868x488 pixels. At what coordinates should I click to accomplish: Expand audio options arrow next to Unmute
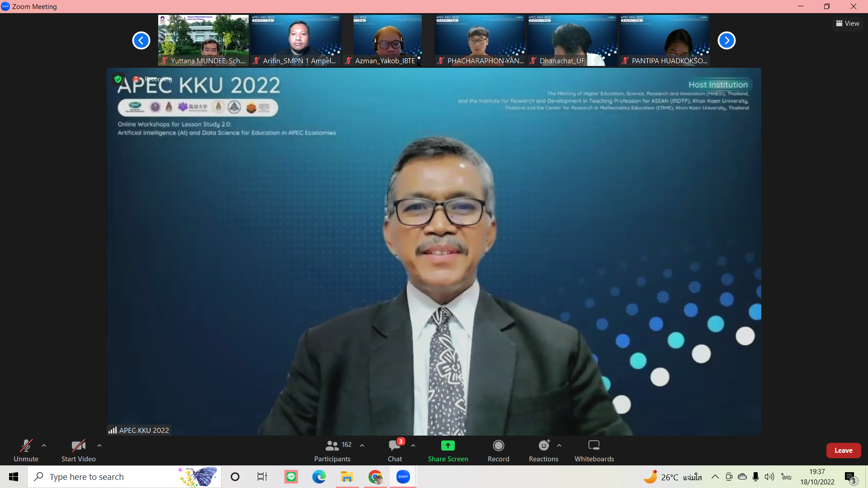(x=44, y=446)
